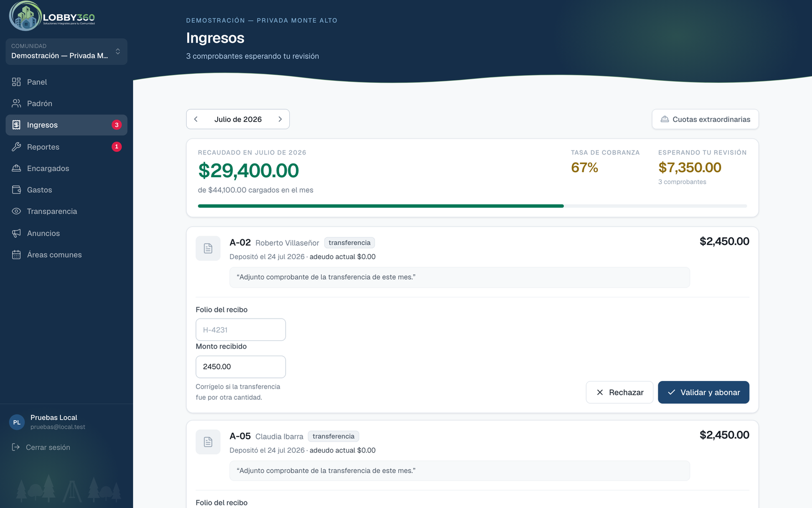Click the logout arrow icon
Screen dimensions: 812x508
coord(16,447)
